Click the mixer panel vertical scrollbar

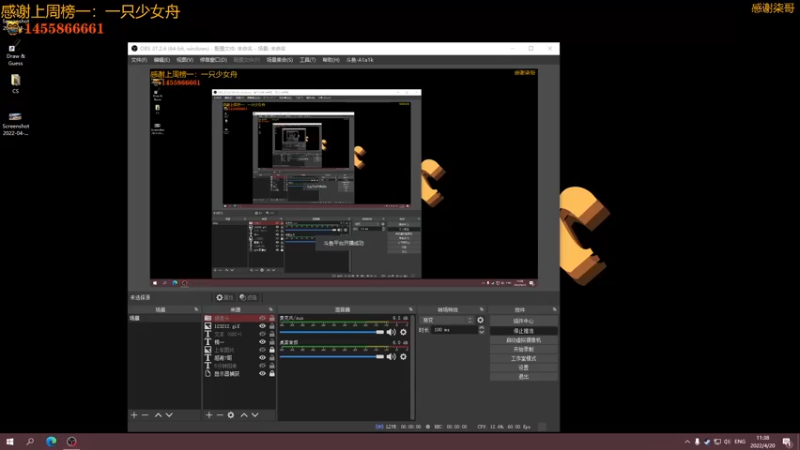412,367
